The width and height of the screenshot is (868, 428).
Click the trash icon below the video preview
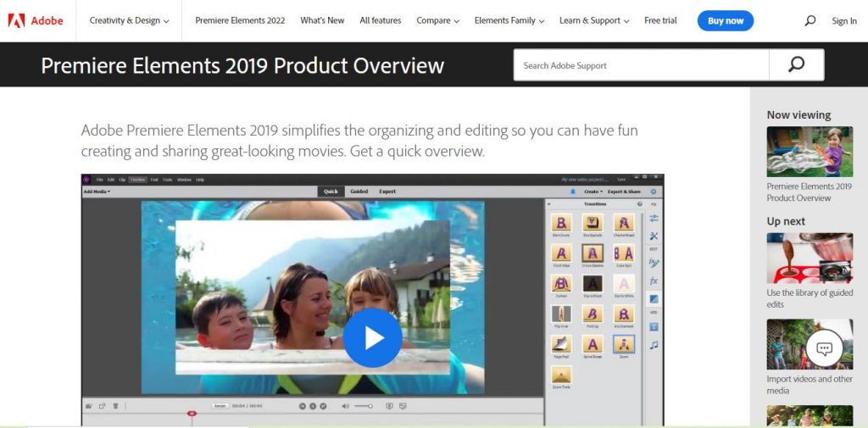click(116, 406)
